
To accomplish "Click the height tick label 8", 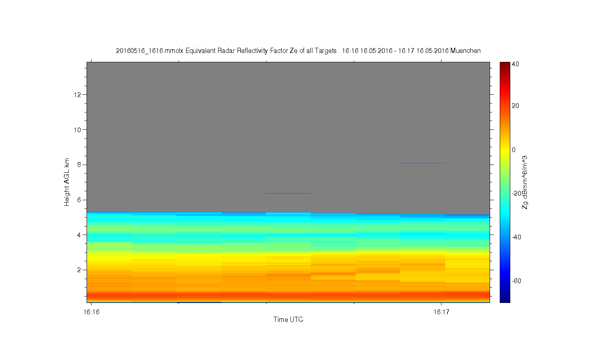I will click(80, 165).
